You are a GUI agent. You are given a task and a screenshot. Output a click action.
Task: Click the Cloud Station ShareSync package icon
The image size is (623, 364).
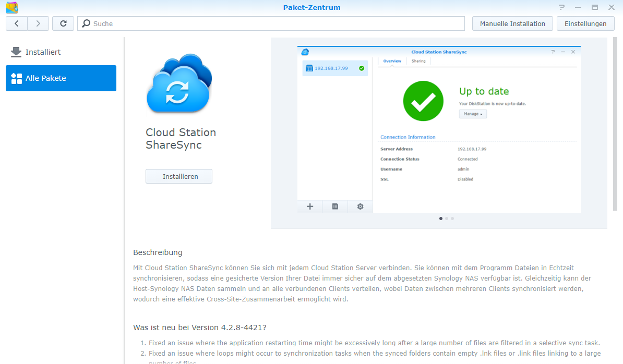click(179, 84)
